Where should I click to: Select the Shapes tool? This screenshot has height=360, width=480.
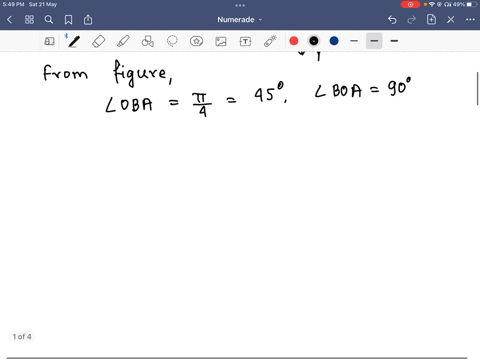[x=148, y=41]
